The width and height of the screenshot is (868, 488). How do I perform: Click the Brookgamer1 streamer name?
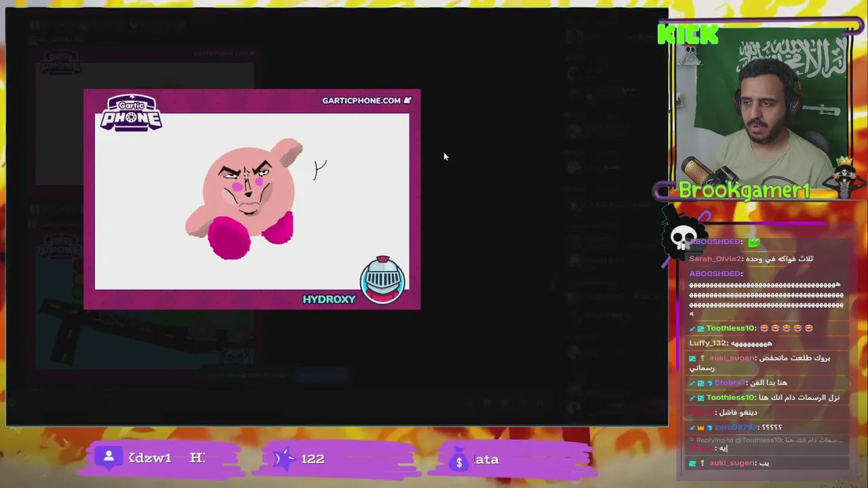(744, 191)
